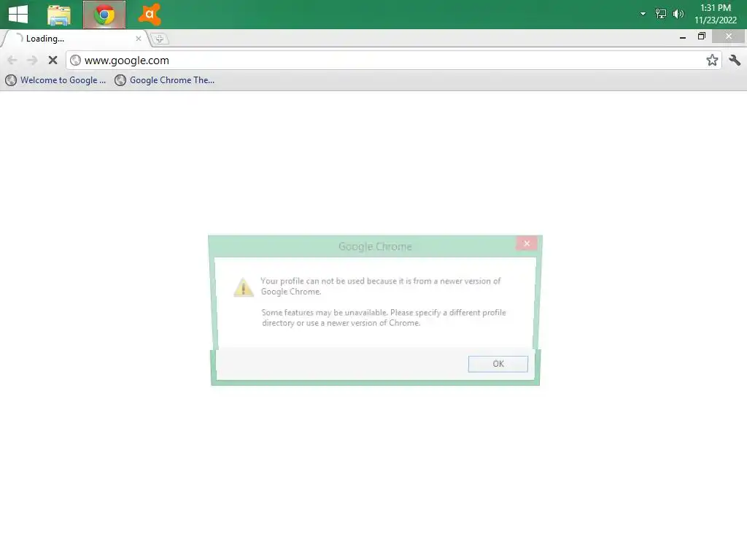Click the Google Chrome dialog title

click(x=375, y=246)
